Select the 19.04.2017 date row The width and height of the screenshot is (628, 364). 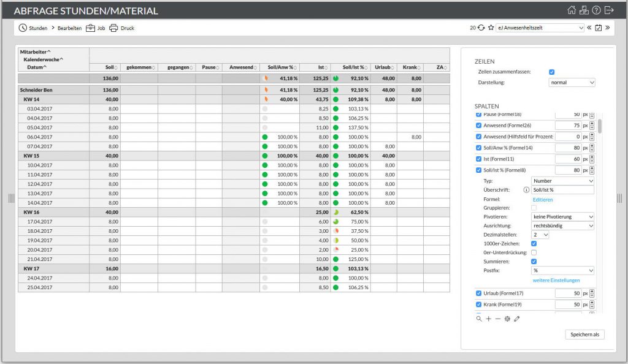[234, 240]
